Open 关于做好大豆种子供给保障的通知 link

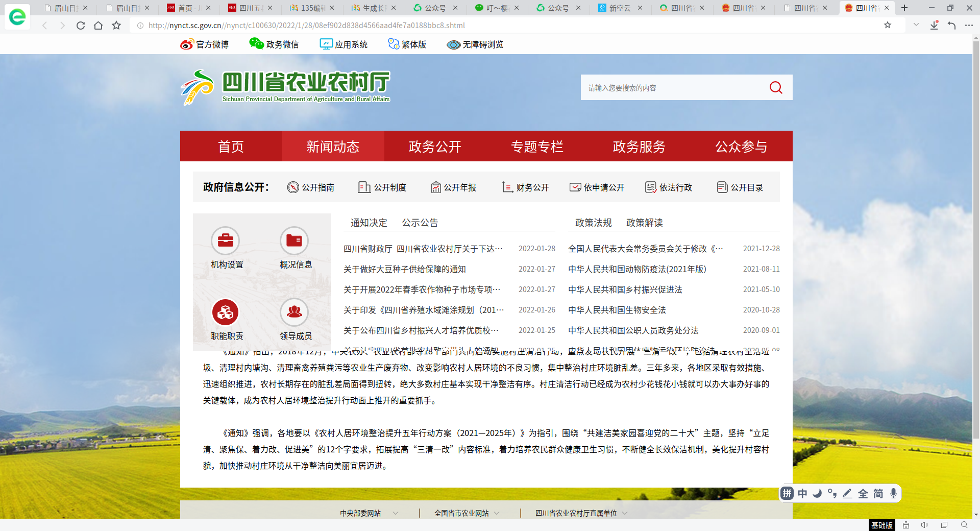click(x=404, y=269)
